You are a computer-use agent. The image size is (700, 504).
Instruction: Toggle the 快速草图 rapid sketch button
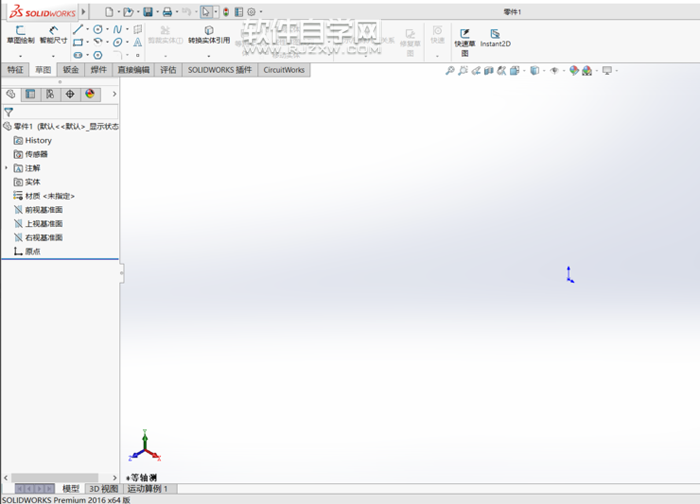[x=464, y=42]
